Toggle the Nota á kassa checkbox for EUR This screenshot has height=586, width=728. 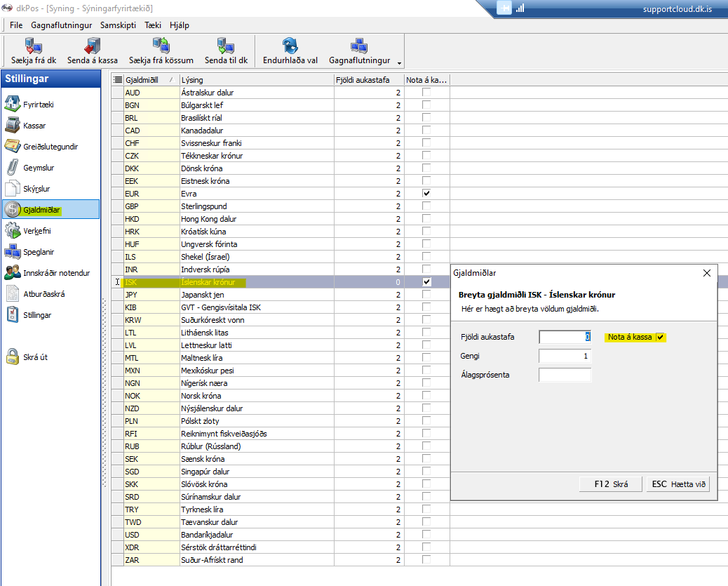(x=426, y=194)
